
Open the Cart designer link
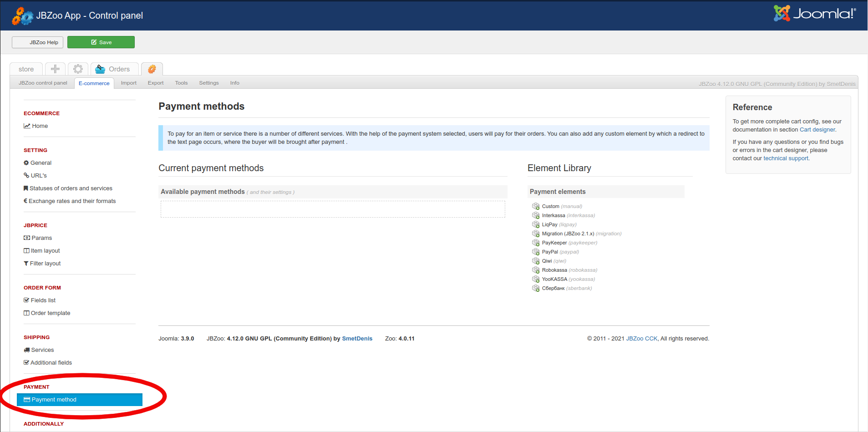click(817, 130)
